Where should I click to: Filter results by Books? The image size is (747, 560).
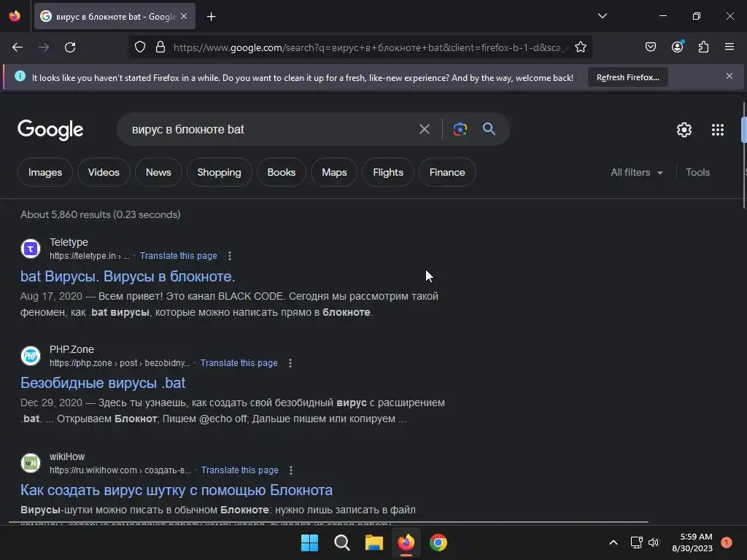(x=281, y=172)
